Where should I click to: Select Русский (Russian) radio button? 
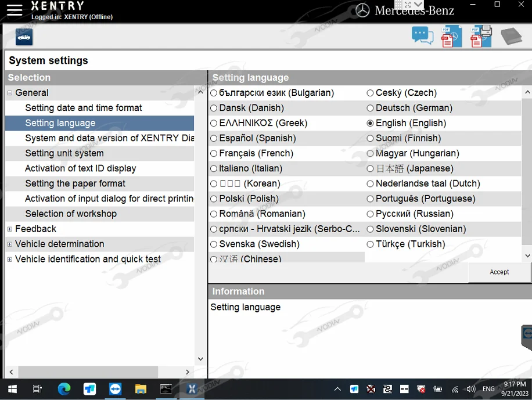coord(370,214)
